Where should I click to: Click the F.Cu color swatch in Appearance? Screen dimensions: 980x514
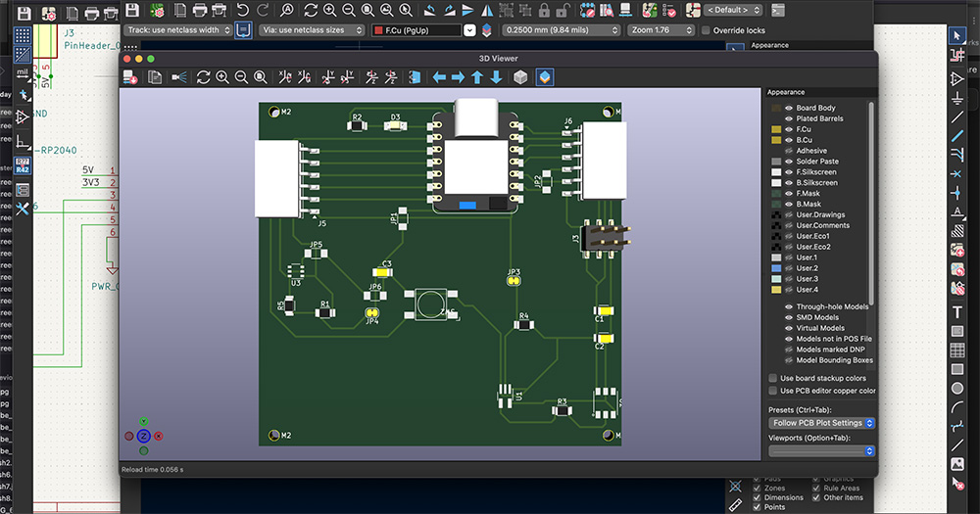coord(776,129)
